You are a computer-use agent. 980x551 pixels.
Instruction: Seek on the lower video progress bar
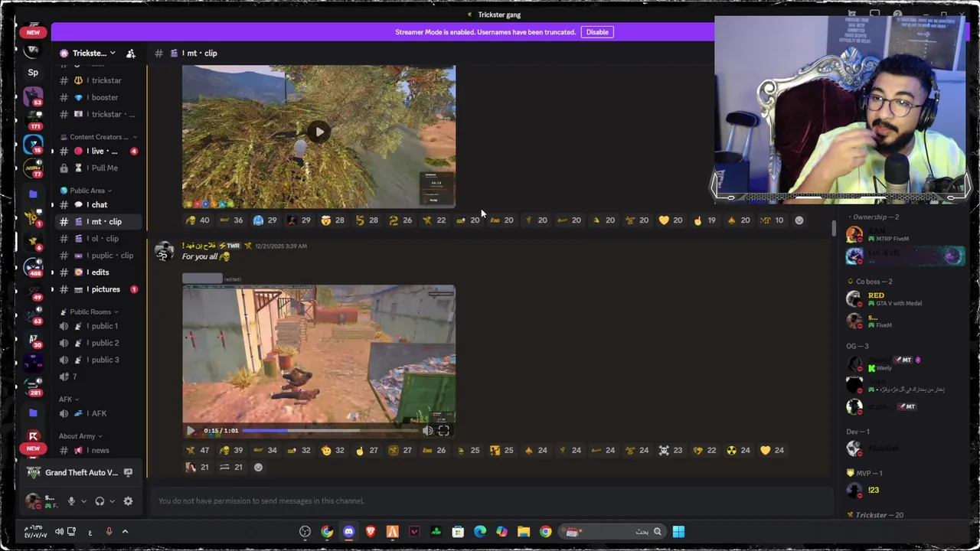tap(329, 431)
